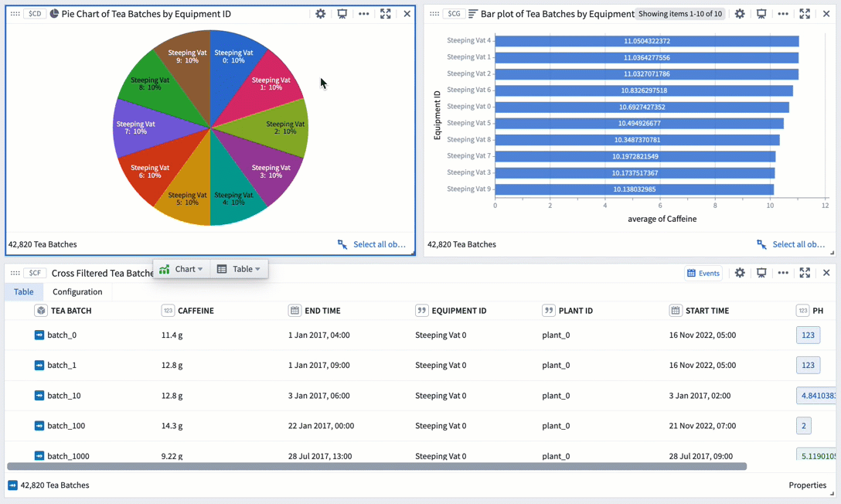Image resolution: width=841 pixels, height=504 pixels.
Task: Open settings gear of the Cross Filtered table panel
Action: 740,273
